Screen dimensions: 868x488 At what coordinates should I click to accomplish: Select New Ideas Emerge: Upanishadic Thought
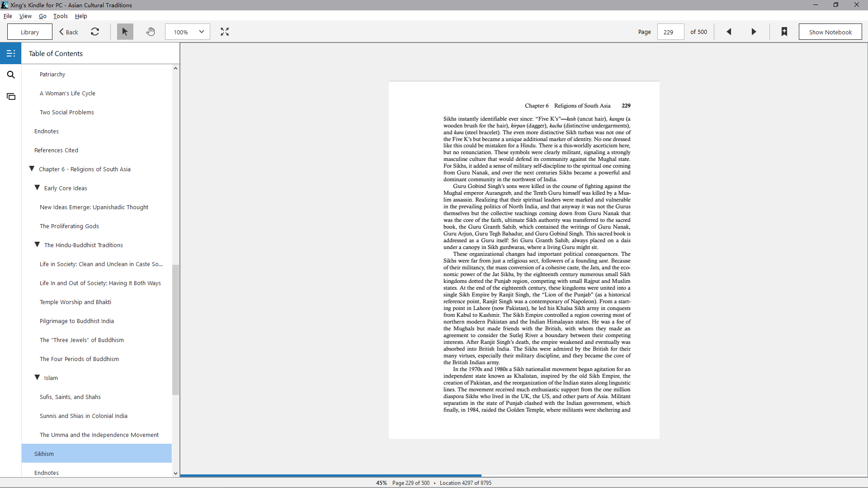coord(94,207)
